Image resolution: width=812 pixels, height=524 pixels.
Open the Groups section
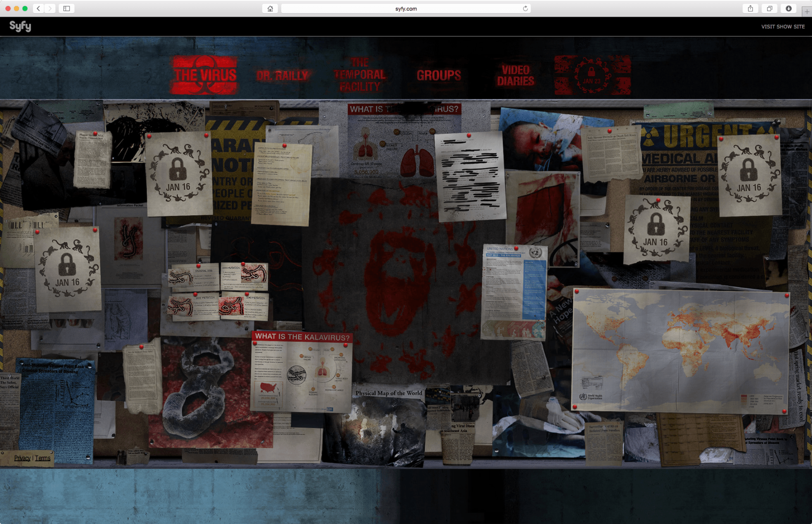[x=439, y=75]
